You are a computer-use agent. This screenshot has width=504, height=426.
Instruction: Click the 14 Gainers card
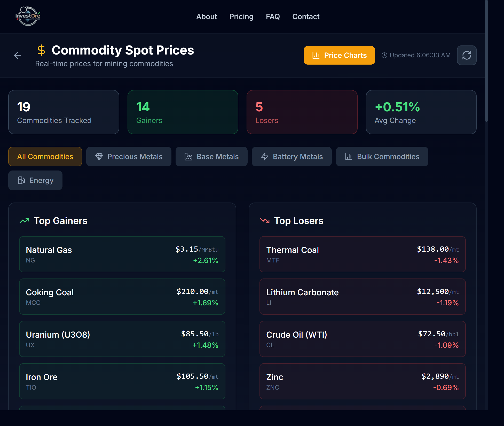click(183, 112)
